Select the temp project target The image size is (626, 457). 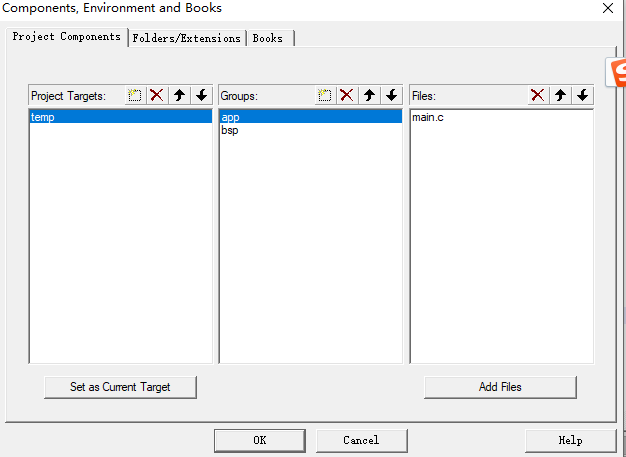(121, 117)
